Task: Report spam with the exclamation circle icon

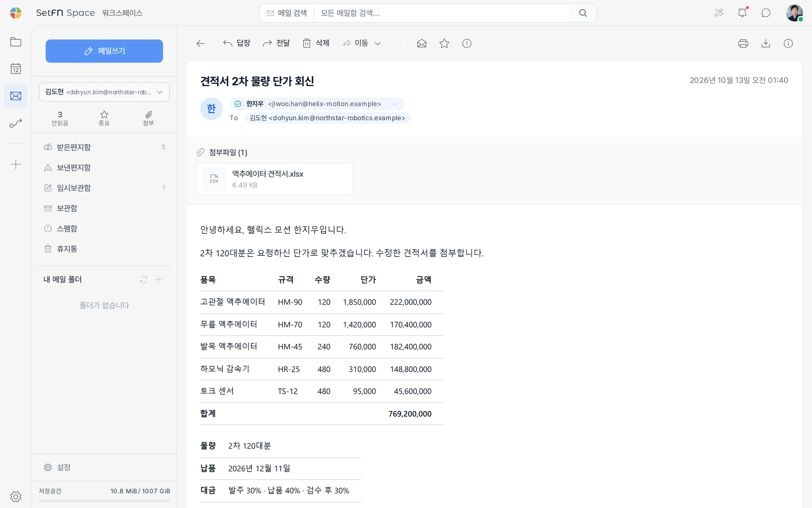Action: coord(467,43)
